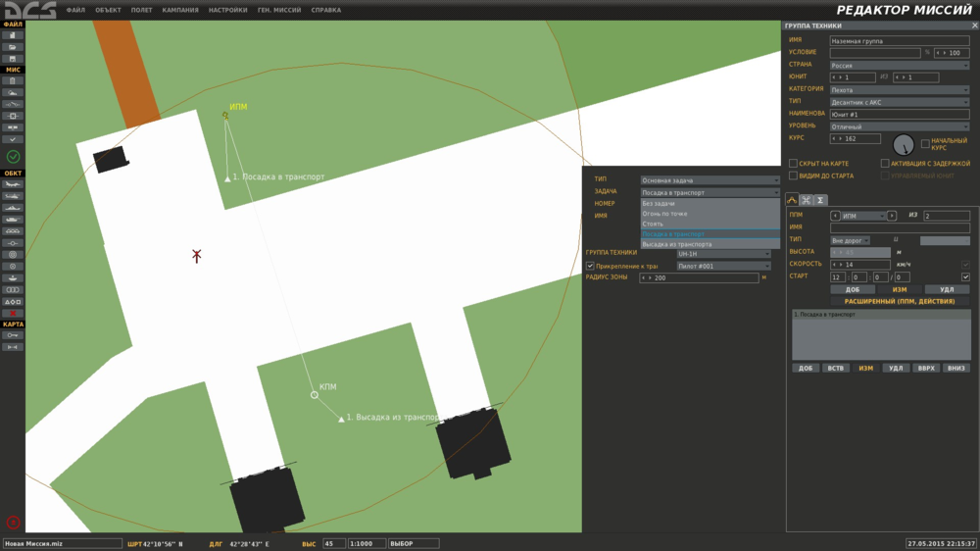Click the new mission file icon
980x551 pixels.
point(13,35)
